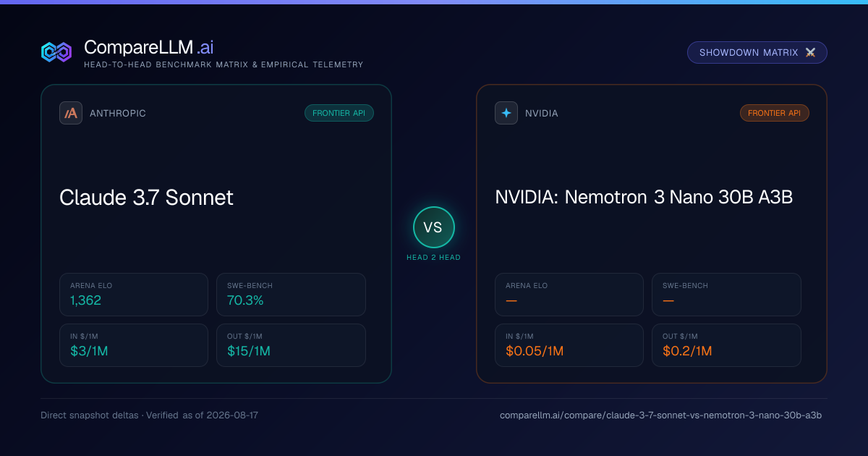This screenshot has height=456, width=868.
Task: Click the $0.2/1M output price tile
Action: pos(726,345)
